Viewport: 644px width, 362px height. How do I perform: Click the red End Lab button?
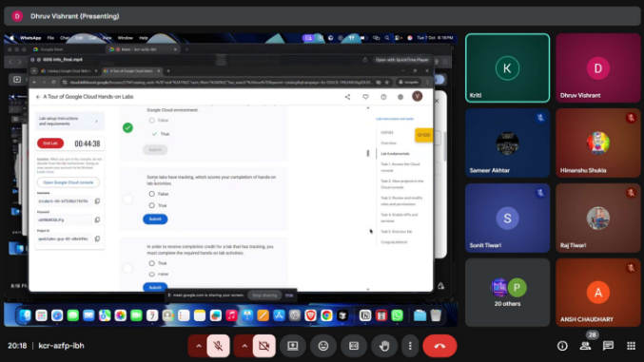click(x=50, y=143)
